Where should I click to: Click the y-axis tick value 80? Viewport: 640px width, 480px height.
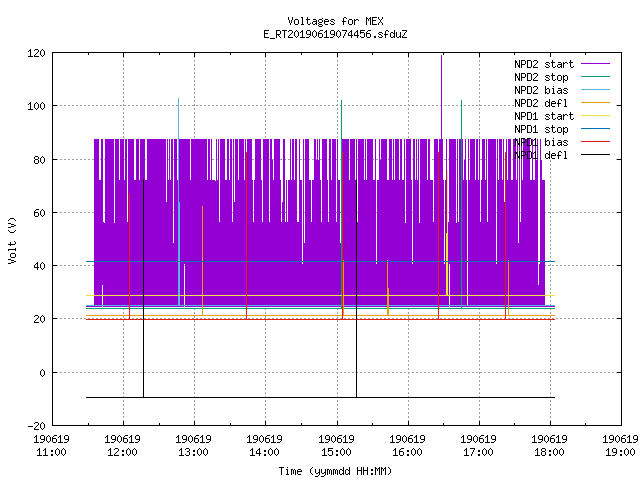[x=40, y=160]
